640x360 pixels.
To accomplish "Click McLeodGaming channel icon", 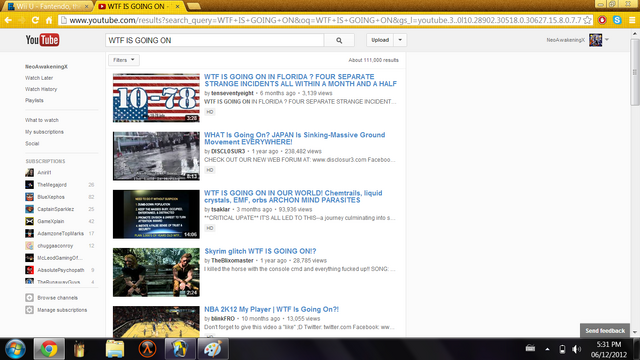I will click(x=29, y=258).
